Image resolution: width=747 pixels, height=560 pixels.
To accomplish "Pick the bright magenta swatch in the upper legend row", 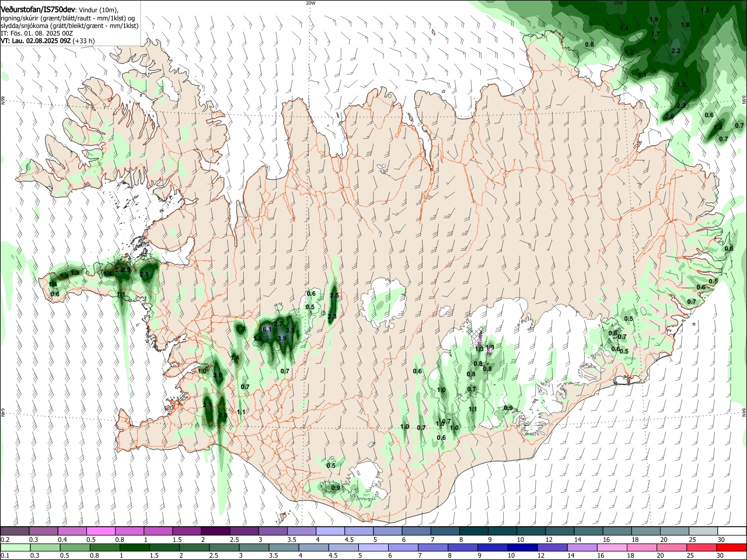I will click(x=101, y=531).
